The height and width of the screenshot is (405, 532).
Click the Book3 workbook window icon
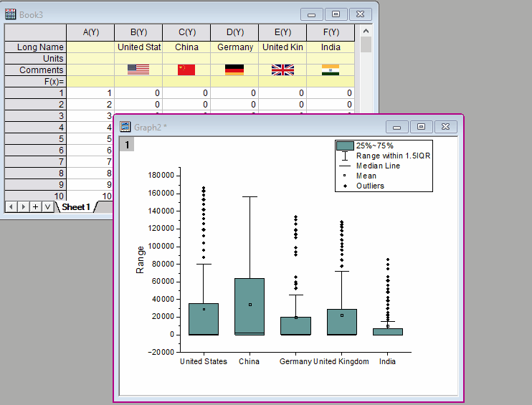pos(11,14)
